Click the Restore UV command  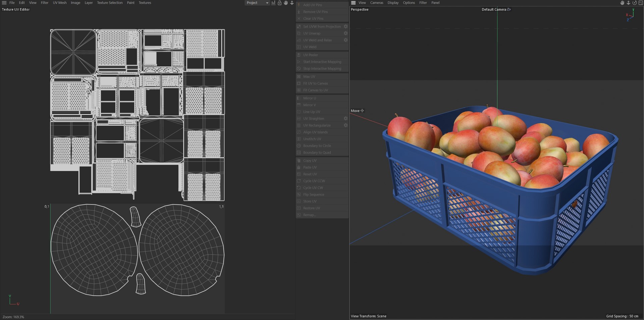322,208
